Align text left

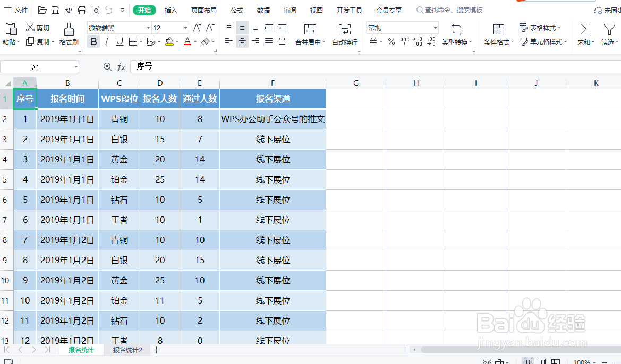[229, 41]
